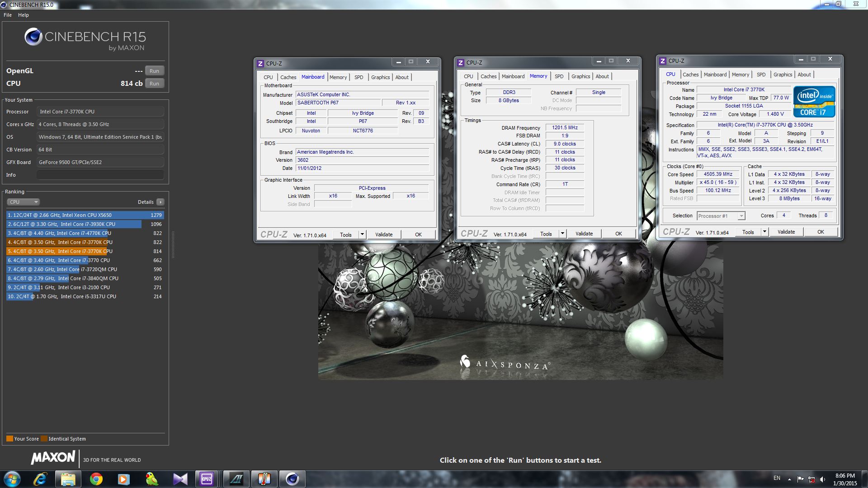
Task: Switch to About tab in Mainboard CPU-Z window
Action: click(401, 77)
